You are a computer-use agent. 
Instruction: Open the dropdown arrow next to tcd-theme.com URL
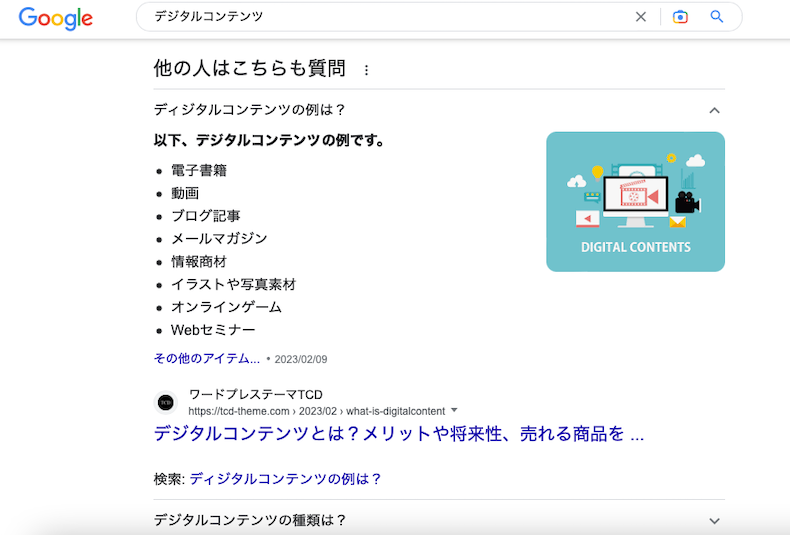click(x=454, y=411)
